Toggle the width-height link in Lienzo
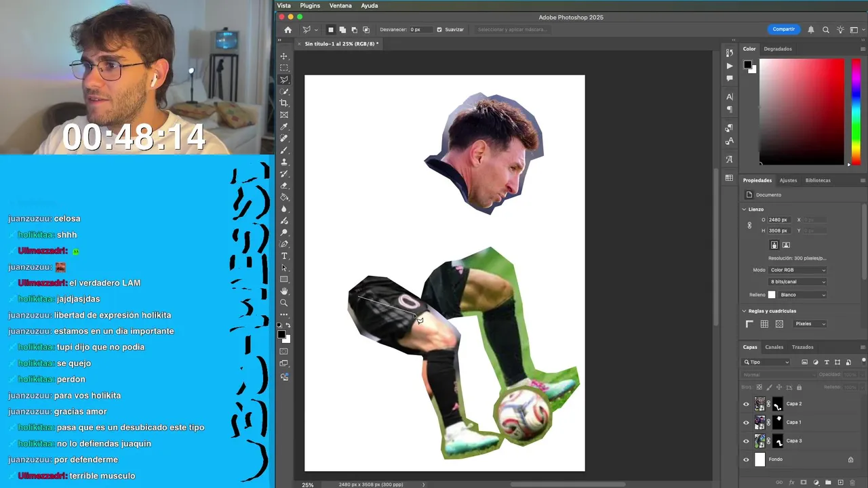 pos(749,225)
